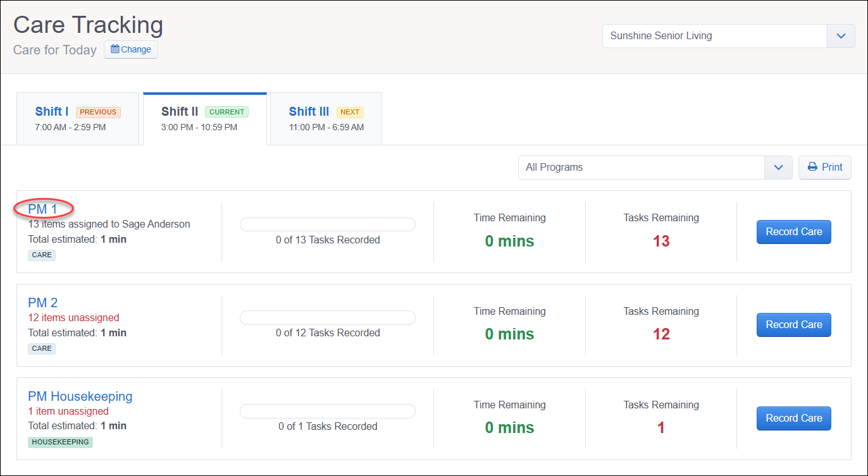Click the CURRENT badge on Shift II
Image resolution: width=868 pixels, height=476 pixels.
[x=226, y=112]
